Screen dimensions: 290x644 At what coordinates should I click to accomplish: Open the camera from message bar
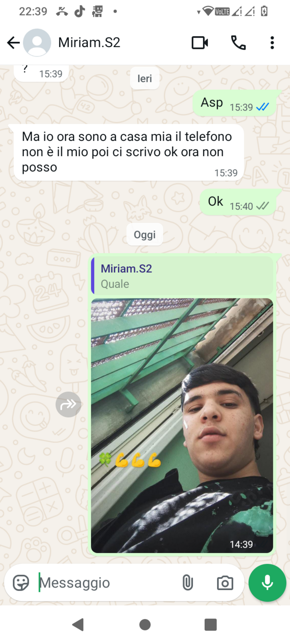pyautogui.click(x=225, y=583)
